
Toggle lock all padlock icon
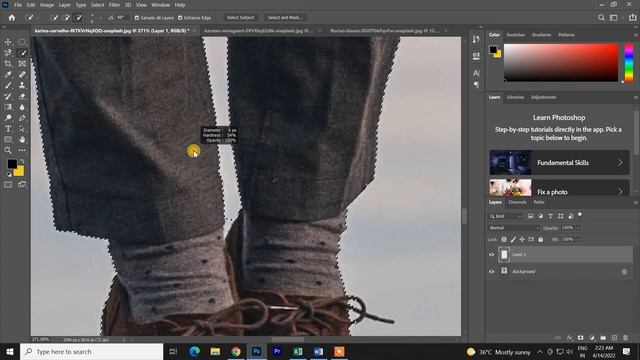[x=540, y=240]
